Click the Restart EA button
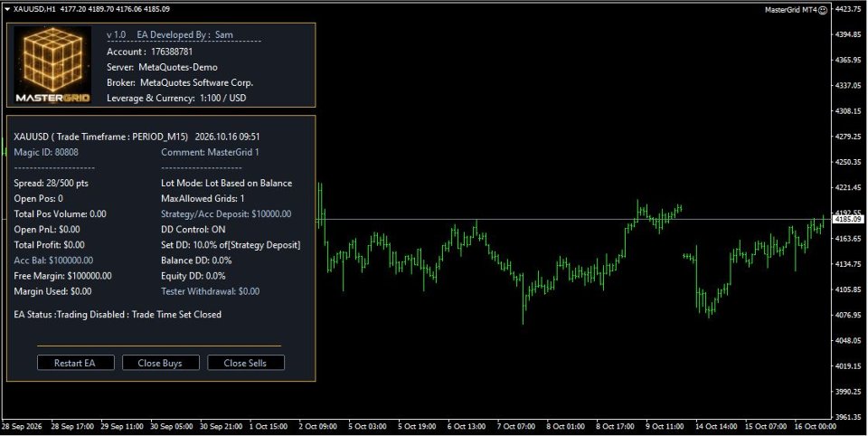 point(75,363)
